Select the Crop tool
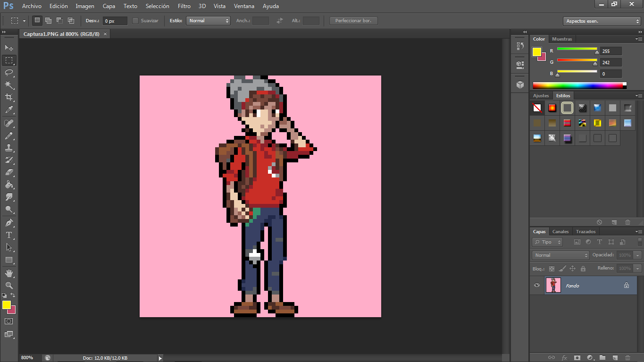 tap(9, 97)
